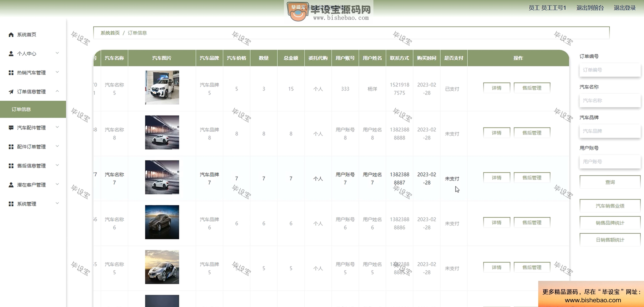
Task: Open the 系统首页 sidebar item
Action: tap(33, 35)
